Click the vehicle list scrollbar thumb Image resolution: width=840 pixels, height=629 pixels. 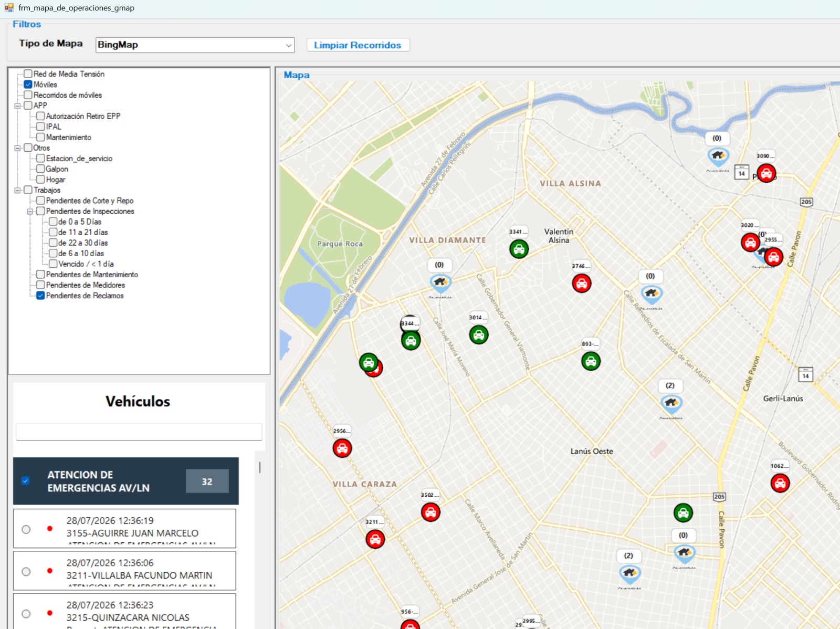[260, 467]
